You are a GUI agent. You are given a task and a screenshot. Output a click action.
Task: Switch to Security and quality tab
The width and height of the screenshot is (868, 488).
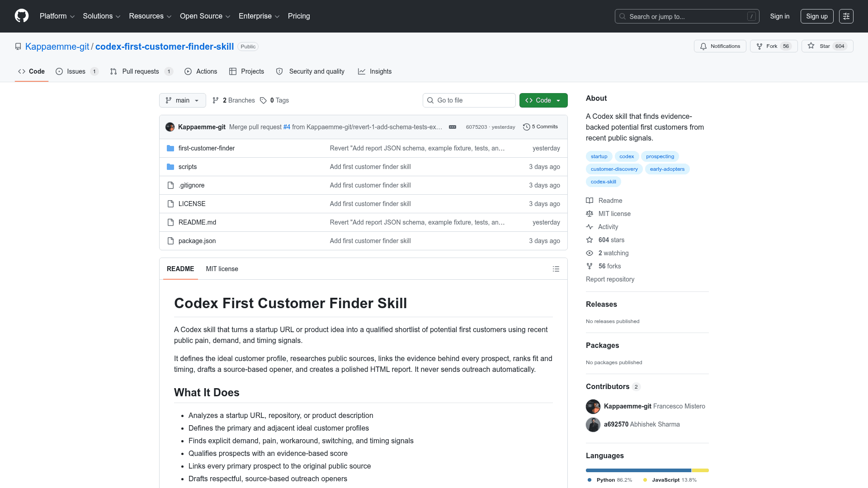310,71
